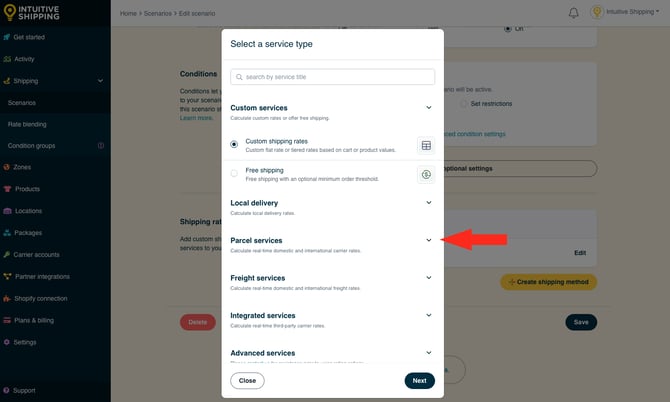Click the Products shirt icon in sidebar
670x402 pixels.
click(7, 189)
